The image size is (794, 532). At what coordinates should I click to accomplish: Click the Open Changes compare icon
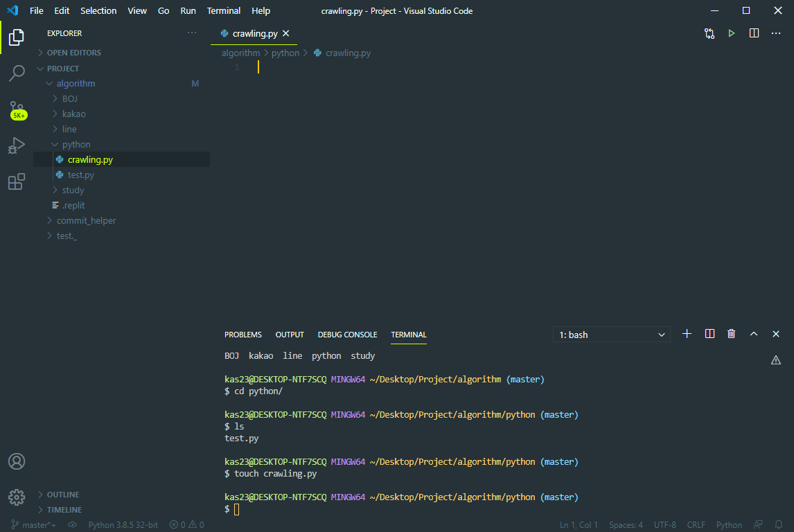click(x=709, y=33)
